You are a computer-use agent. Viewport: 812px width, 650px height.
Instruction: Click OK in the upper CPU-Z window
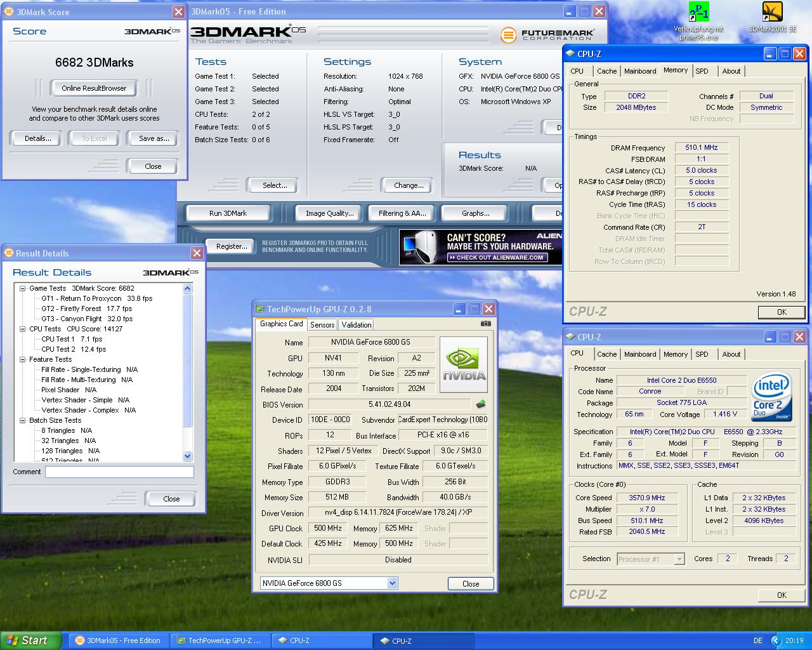point(782,312)
